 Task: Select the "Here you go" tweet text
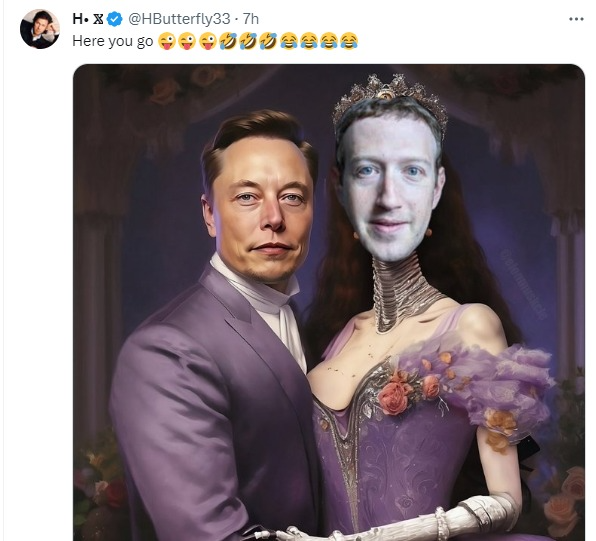(x=113, y=41)
